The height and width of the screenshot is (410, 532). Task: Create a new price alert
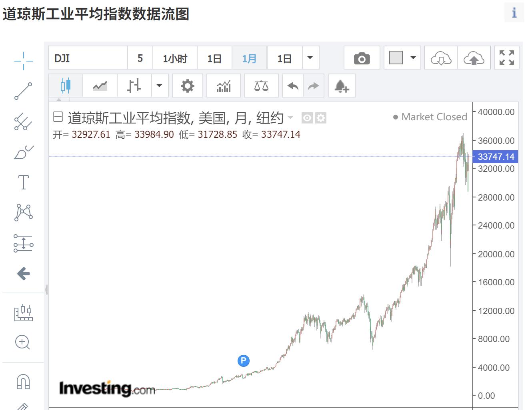click(341, 86)
